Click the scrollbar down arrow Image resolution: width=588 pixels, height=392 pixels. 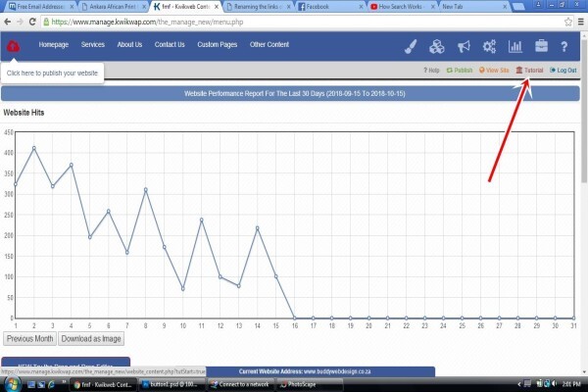click(584, 372)
